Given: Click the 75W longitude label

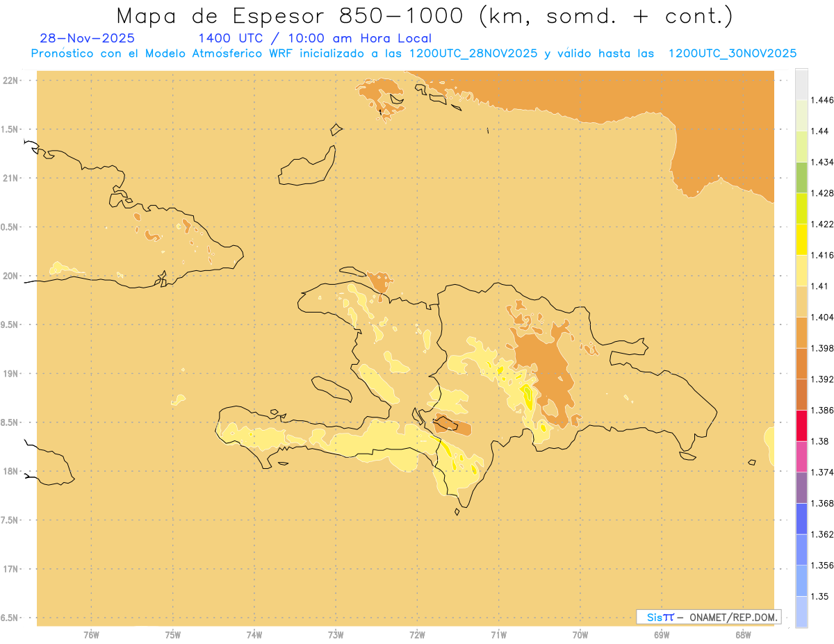Looking at the screenshot, I should pyautogui.click(x=173, y=634).
